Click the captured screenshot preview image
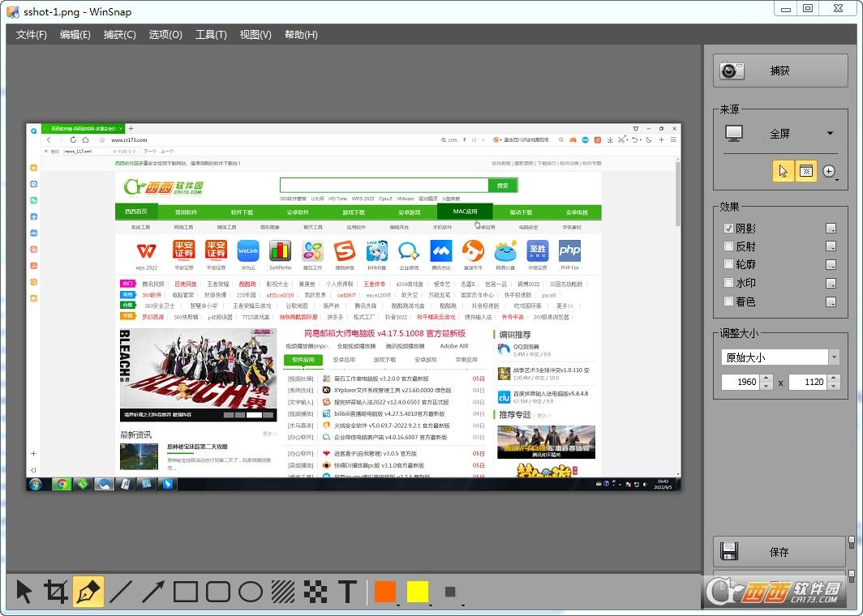Screen dimensions: 863x616 354,307
